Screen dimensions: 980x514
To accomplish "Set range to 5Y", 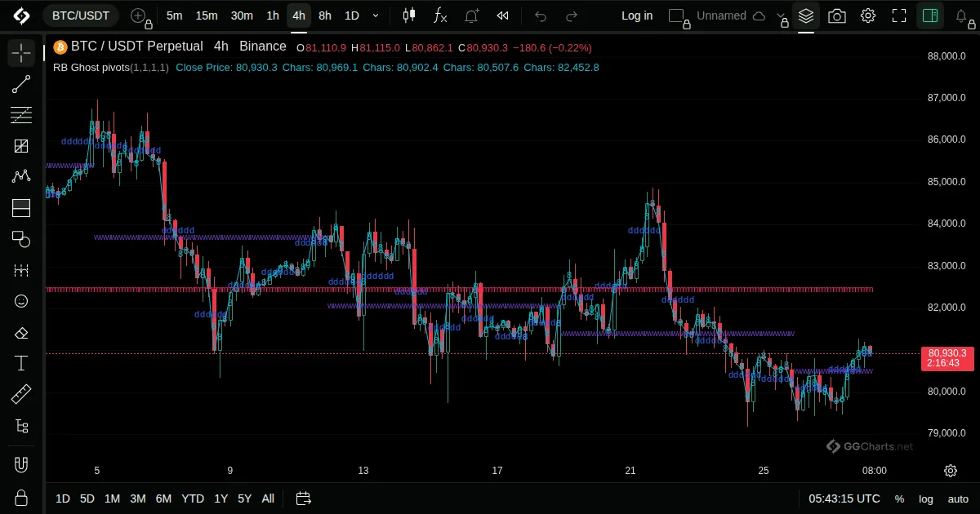I will pyautogui.click(x=244, y=498).
